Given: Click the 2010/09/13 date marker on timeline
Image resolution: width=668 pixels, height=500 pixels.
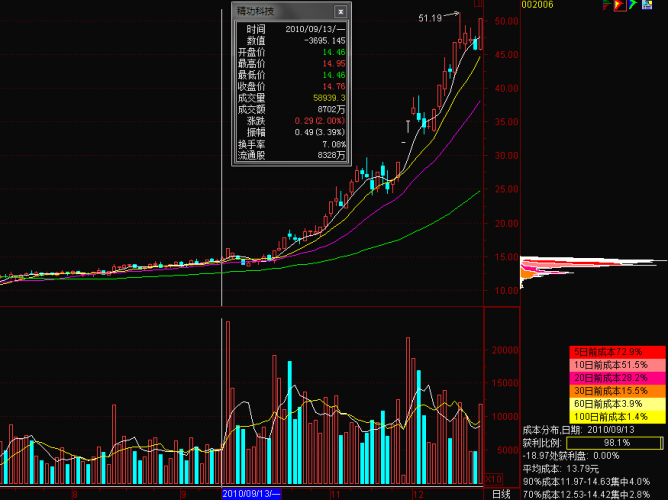Looking at the screenshot, I should pyautogui.click(x=252, y=494).
